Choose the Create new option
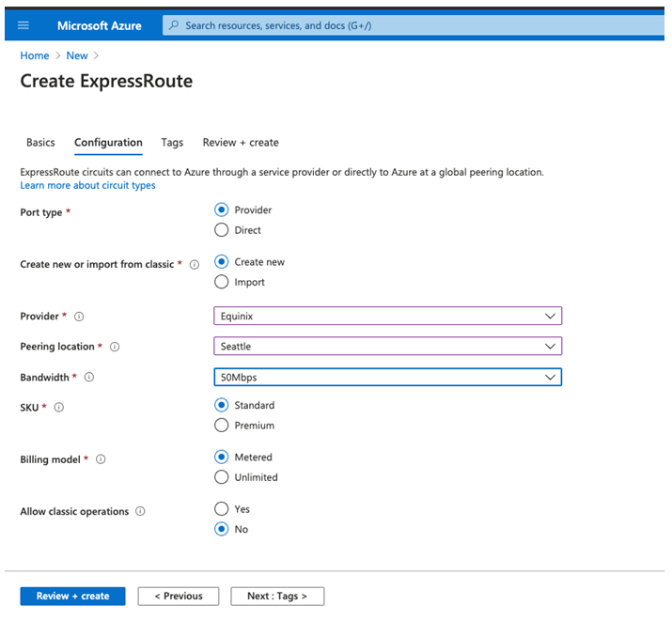 tap(222, 262)
